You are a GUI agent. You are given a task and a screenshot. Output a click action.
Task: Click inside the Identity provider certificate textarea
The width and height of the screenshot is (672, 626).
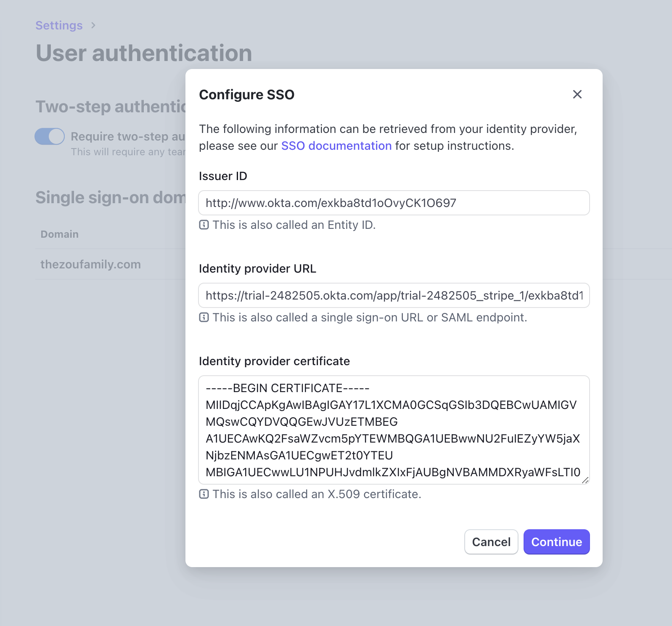click(x=394, y=430)
